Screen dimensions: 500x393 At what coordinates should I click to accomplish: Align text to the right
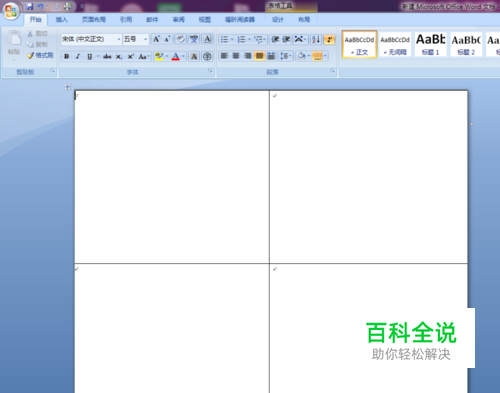point(247,56)
